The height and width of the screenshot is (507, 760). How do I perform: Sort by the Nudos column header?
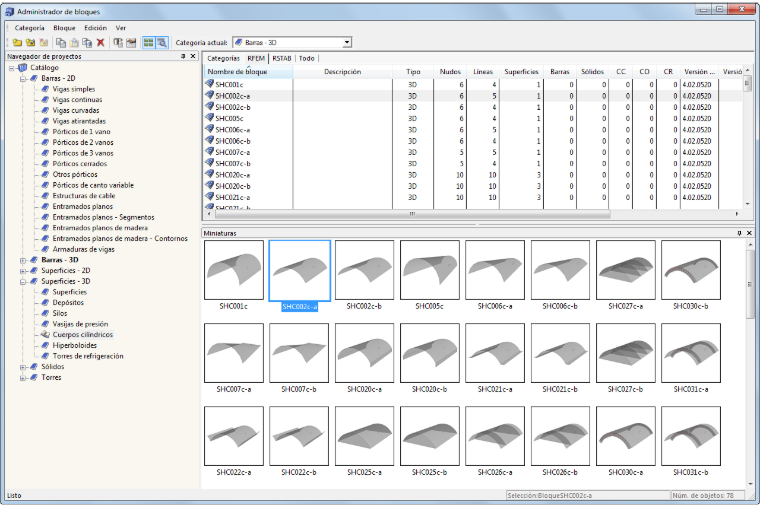coord(450,72)
